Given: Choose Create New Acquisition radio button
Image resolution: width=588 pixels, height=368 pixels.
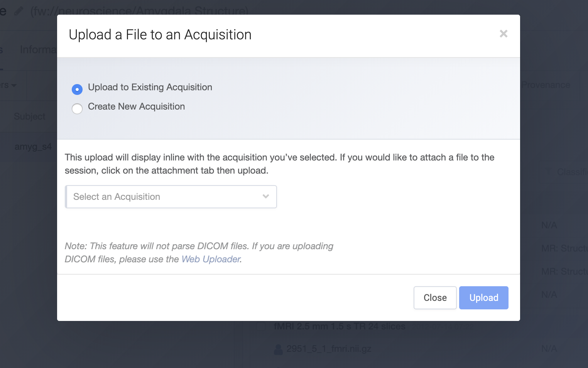Looking at the screenshot, I should (x=77, y=109).
